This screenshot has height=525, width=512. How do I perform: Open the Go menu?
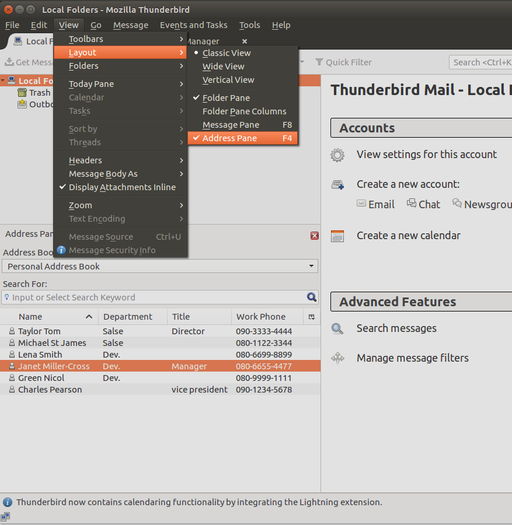point(96,25)
